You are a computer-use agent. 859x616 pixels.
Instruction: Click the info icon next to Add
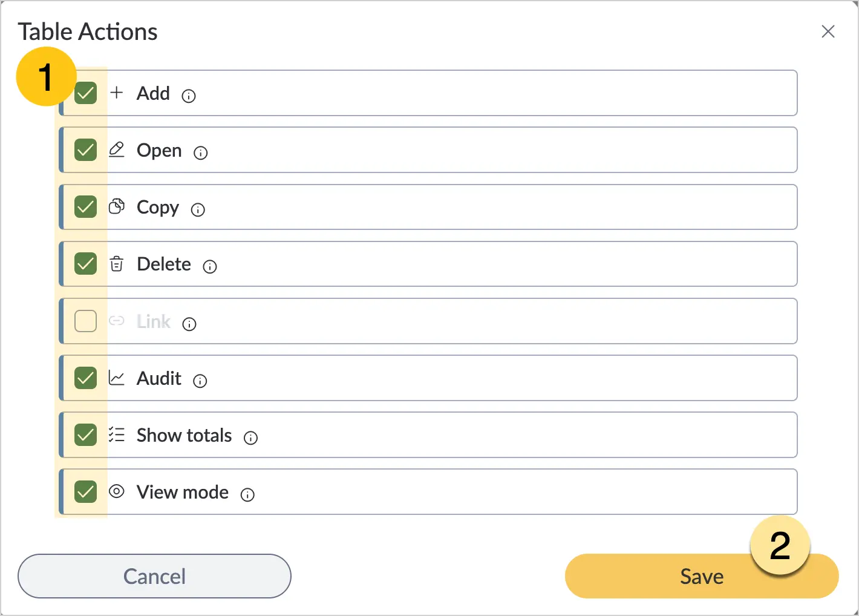click(189, 96)
